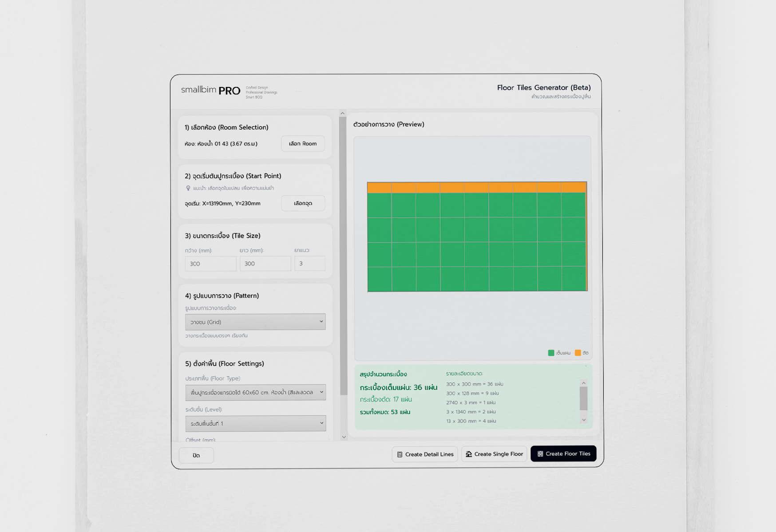Click the orange cut-tile legend swatch
This screenshot has height=532, width=776.
pyautogui.click(x=578, y=353)
